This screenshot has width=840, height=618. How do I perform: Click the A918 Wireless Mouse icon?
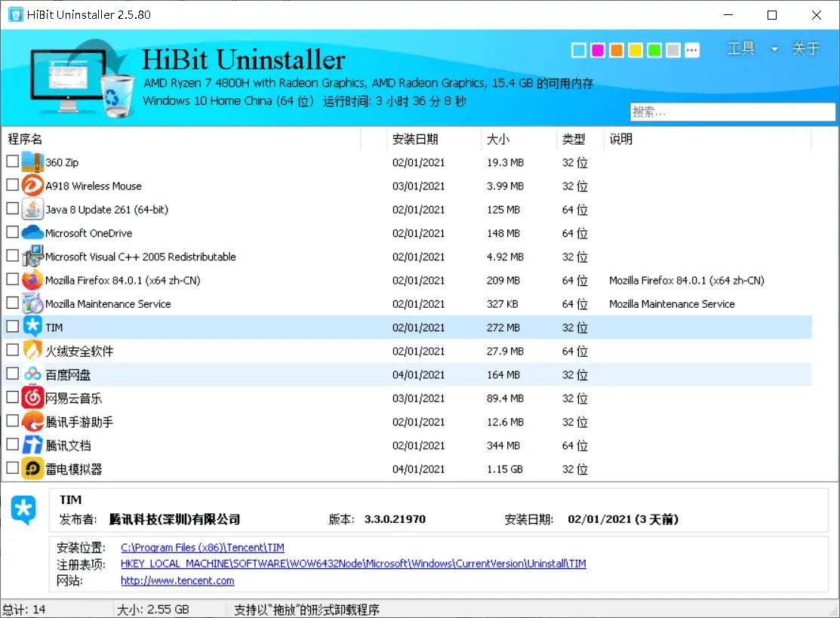pos(32,186)
